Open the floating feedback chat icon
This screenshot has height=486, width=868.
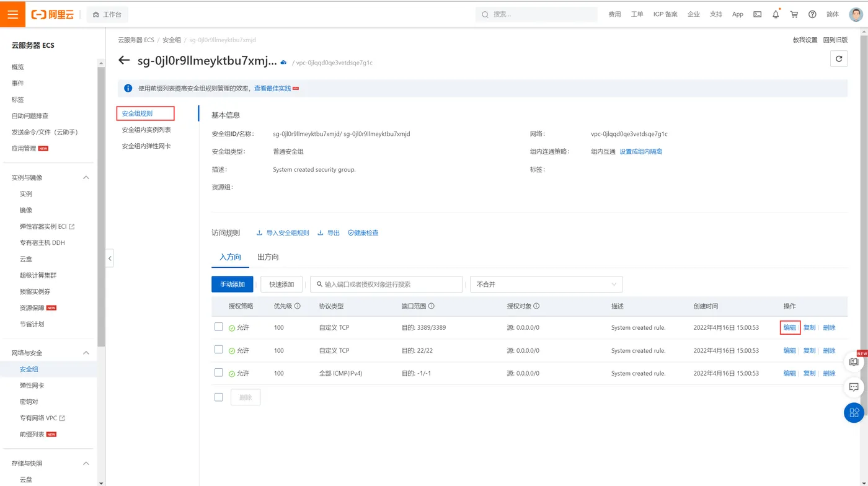(x=854, y=387)
